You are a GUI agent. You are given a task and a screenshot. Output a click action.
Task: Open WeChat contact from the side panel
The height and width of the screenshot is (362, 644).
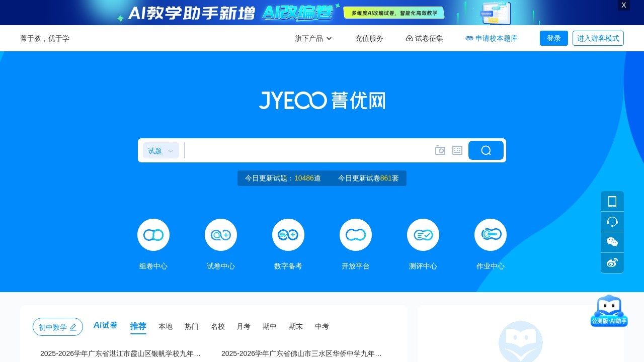(612, 242)
